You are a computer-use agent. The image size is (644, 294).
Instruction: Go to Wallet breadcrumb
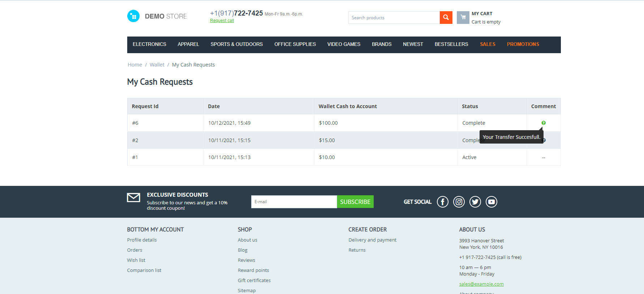(157, 65)
